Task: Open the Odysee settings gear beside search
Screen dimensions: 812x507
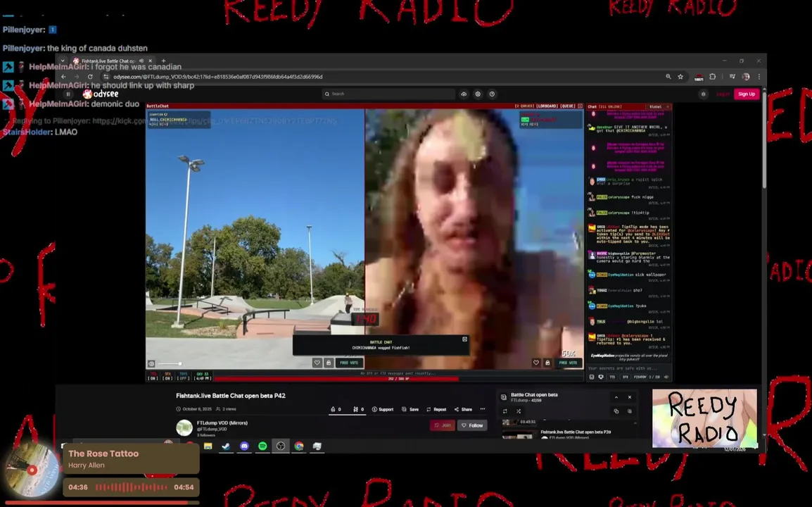Action: 478,94
